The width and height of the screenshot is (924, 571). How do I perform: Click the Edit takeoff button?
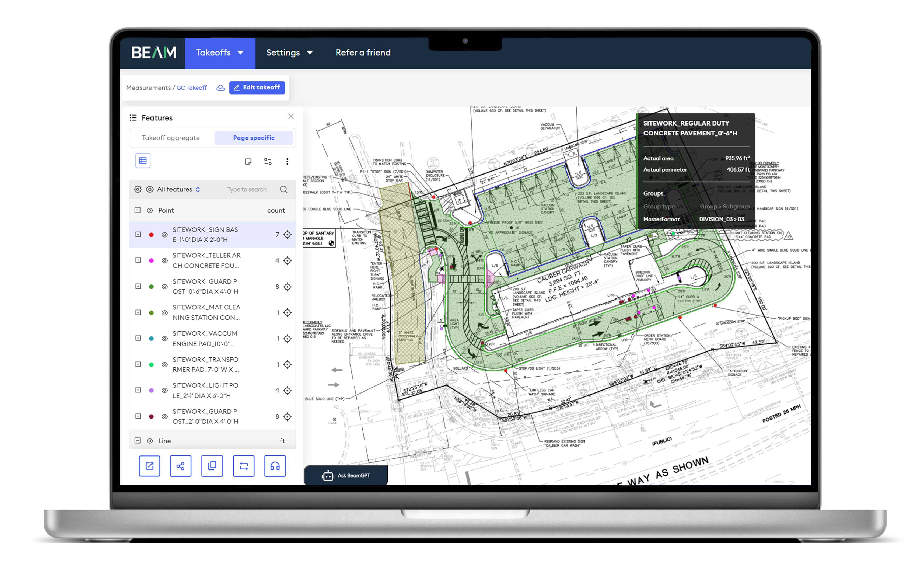(257, 88)
